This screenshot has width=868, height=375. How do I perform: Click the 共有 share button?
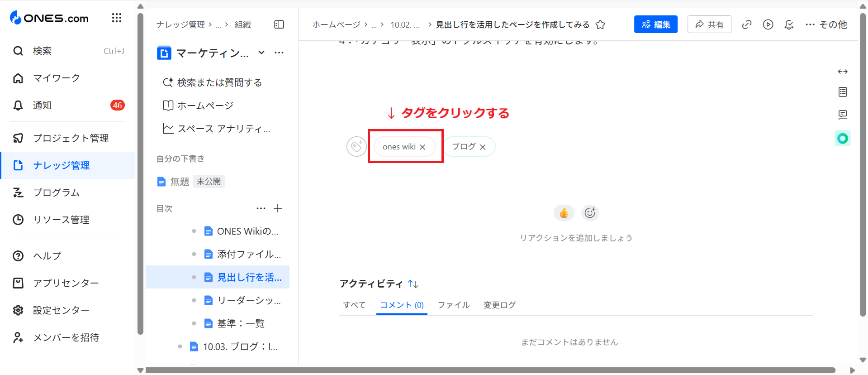point(709,24)
